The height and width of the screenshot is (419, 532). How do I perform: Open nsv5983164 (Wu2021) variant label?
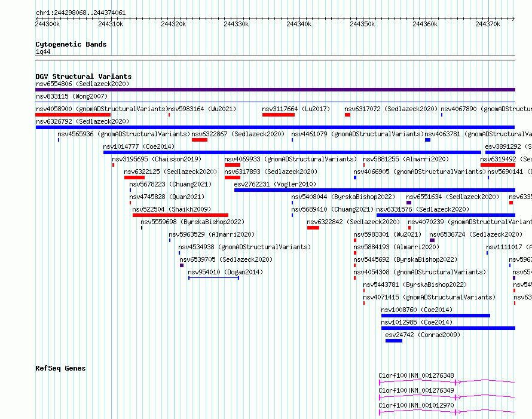coord(202,109)
